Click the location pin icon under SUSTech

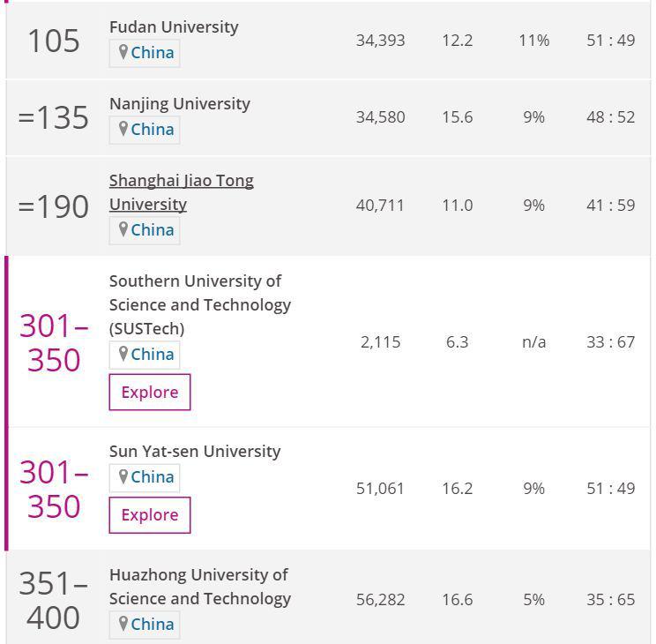tap(123, 354)
